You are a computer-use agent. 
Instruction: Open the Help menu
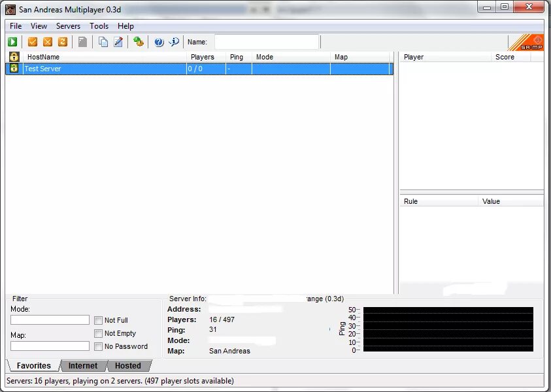coord(125,26)
